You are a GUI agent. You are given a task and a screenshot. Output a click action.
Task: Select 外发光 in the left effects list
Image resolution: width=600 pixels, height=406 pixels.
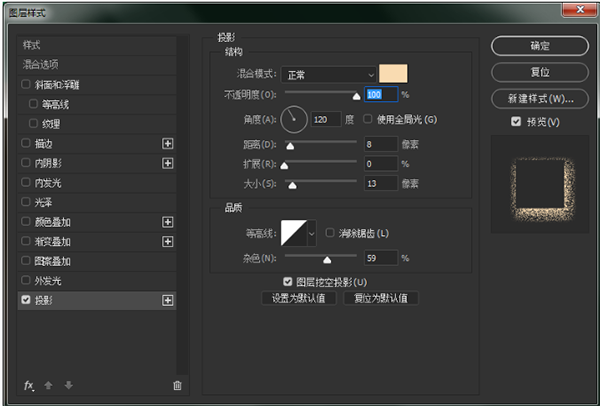tap(49, 281)
